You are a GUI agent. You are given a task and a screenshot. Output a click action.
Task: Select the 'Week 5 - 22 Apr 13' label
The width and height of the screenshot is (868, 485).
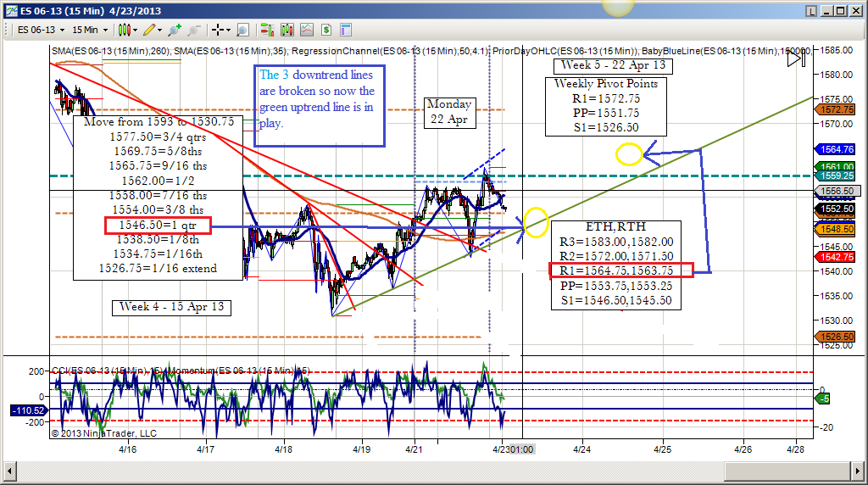tap(613, 65)
